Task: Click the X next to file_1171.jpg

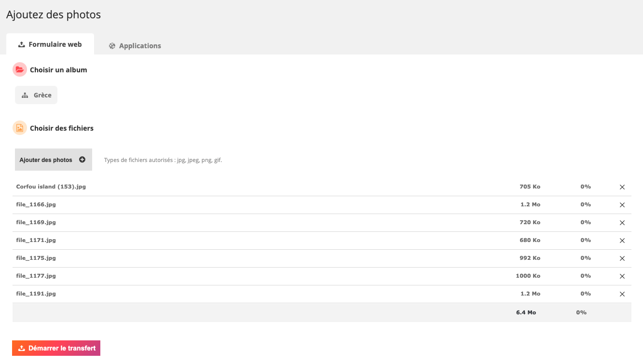Action: tap(622, 241)
